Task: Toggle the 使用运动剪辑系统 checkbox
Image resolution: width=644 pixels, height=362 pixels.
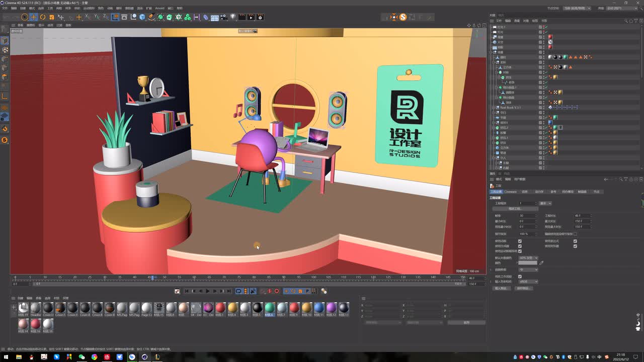Action: [x=520, y=251]
